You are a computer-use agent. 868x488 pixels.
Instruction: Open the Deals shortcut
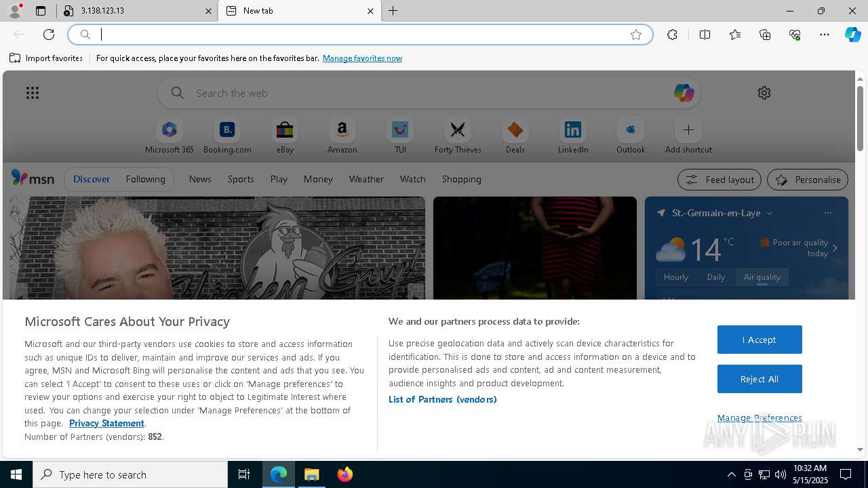tap(515, 136)
